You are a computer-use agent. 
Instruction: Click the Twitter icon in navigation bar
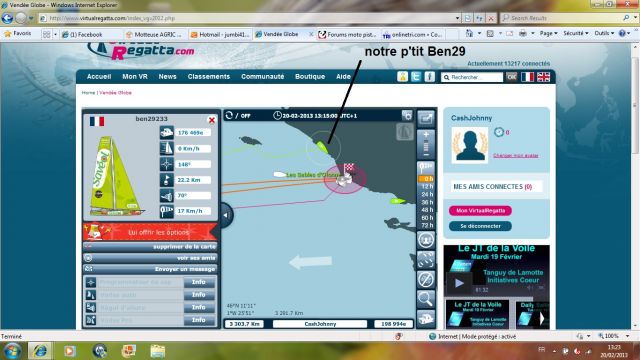(x=416, y=77)
